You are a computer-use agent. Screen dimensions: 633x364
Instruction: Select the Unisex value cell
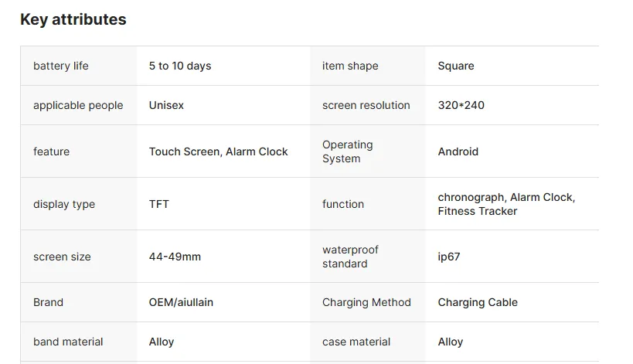pos(166,105)
